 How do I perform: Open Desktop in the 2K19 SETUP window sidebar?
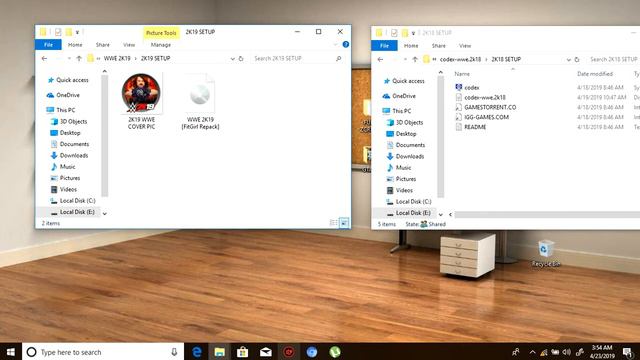point(65,133)
